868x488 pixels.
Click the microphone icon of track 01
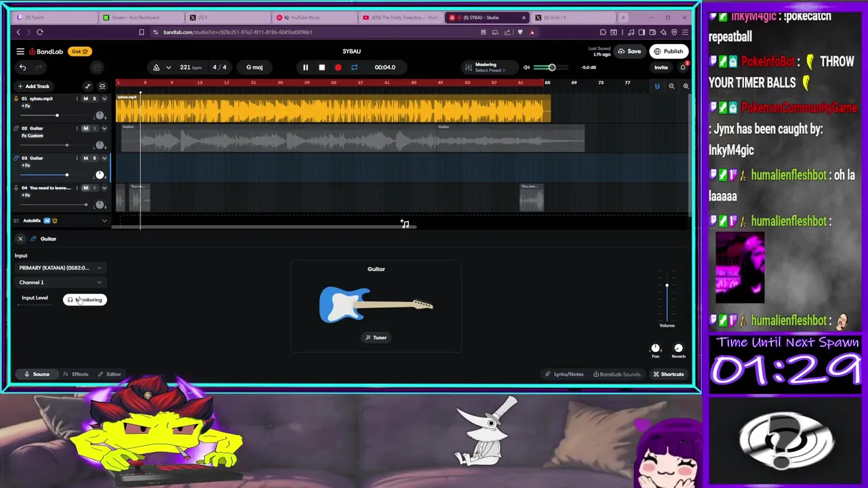coord(16,99)
